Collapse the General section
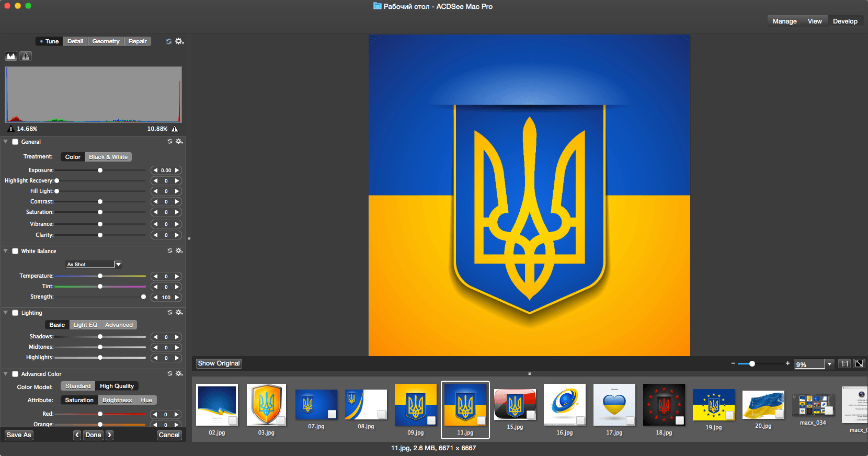 click(x=6, y=142)
